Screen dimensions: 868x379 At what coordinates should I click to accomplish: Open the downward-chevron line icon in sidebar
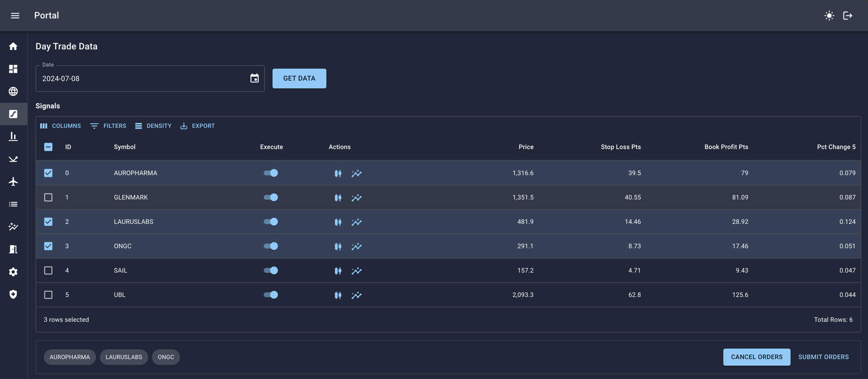13,159
